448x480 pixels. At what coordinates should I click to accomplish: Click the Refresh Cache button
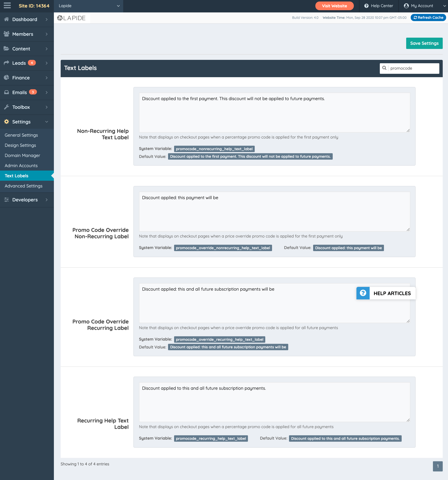pos(428,18)
